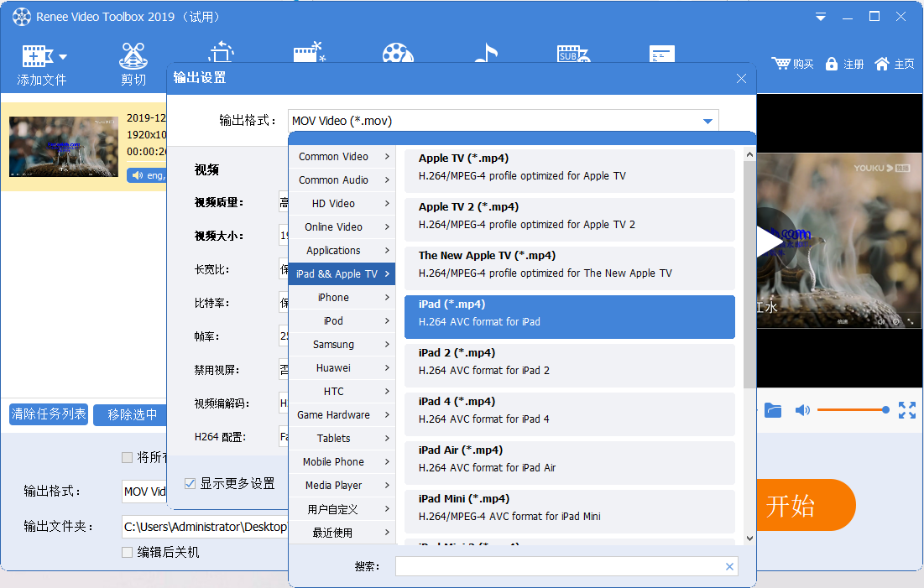
Task: Expand the Tablets category
Action: click(x=342, y=439)
